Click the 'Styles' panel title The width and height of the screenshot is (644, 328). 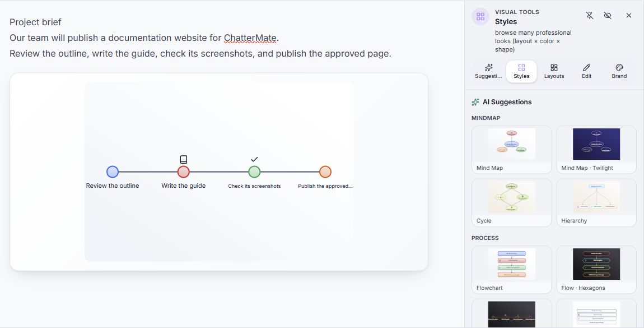click(506, 22)
